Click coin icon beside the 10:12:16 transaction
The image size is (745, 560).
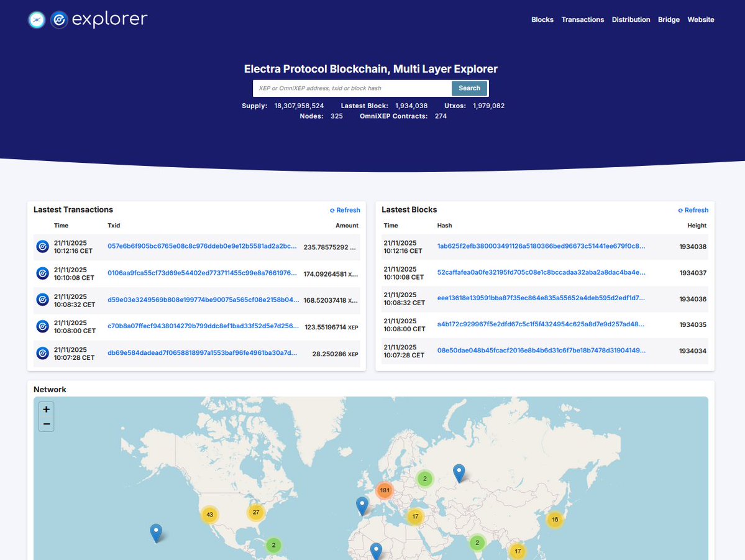pyautogui.click(x=43, y=247)
